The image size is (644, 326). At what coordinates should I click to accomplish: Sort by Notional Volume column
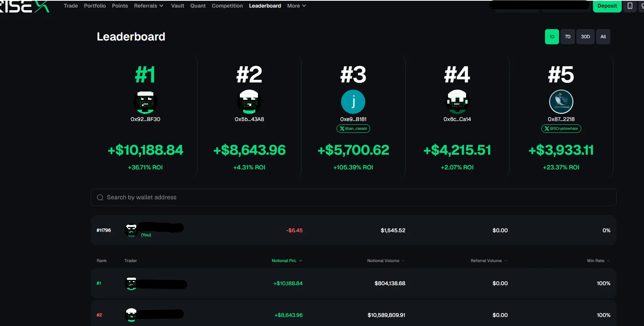tap(386, 261)
